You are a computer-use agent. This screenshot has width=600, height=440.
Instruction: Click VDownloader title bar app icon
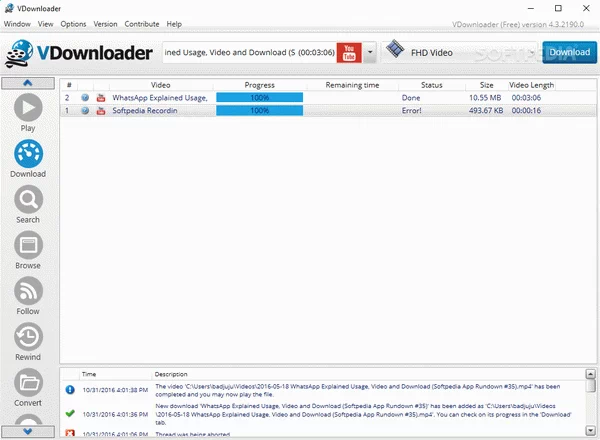[9, 8]
